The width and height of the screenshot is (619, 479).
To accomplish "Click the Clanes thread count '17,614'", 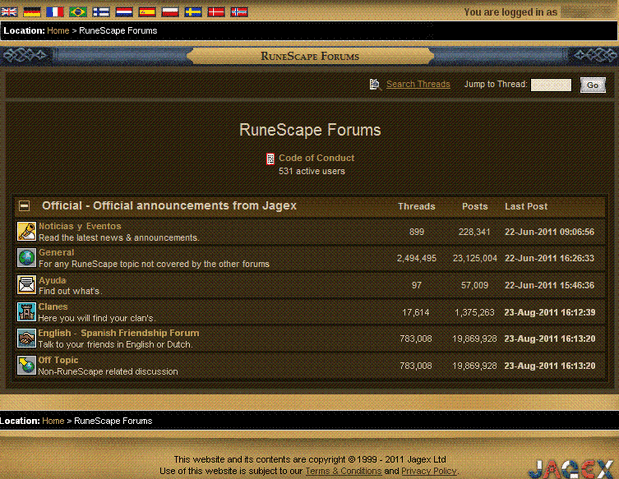I will (x=416, y=312).
